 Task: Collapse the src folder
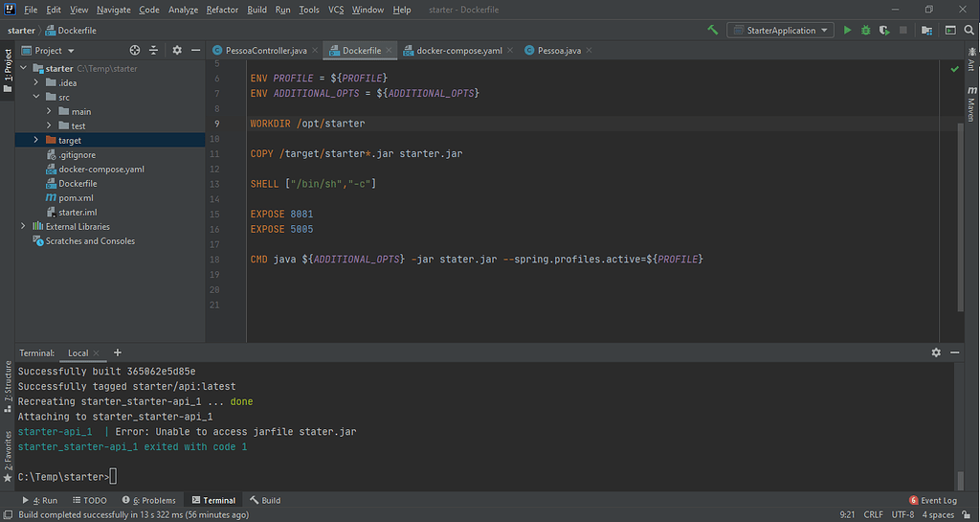pos(36,97)
